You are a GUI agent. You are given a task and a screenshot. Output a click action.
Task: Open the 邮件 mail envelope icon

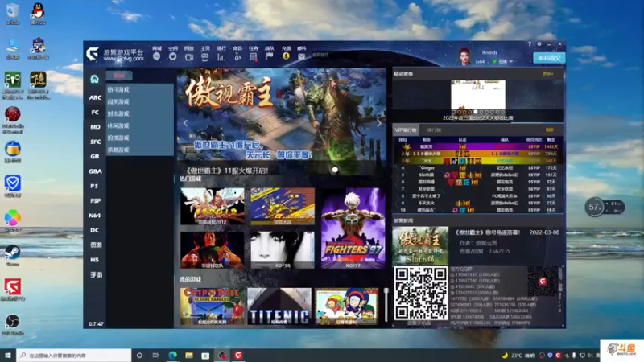(301, 56)
